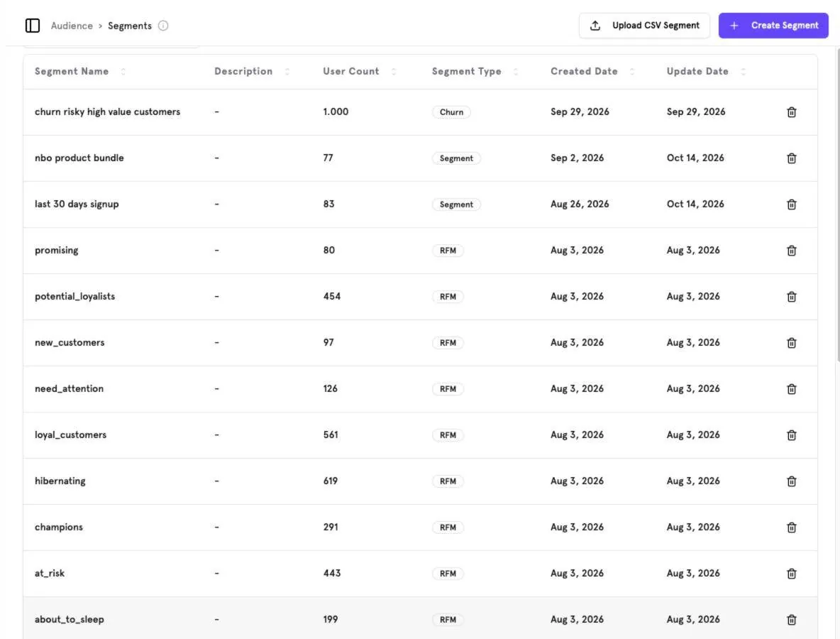Sort by Created Date column

(632, 71)
